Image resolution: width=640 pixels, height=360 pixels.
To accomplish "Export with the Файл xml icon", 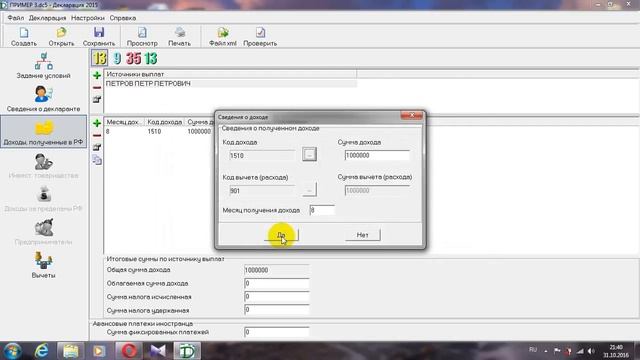I will pos(222,36).
